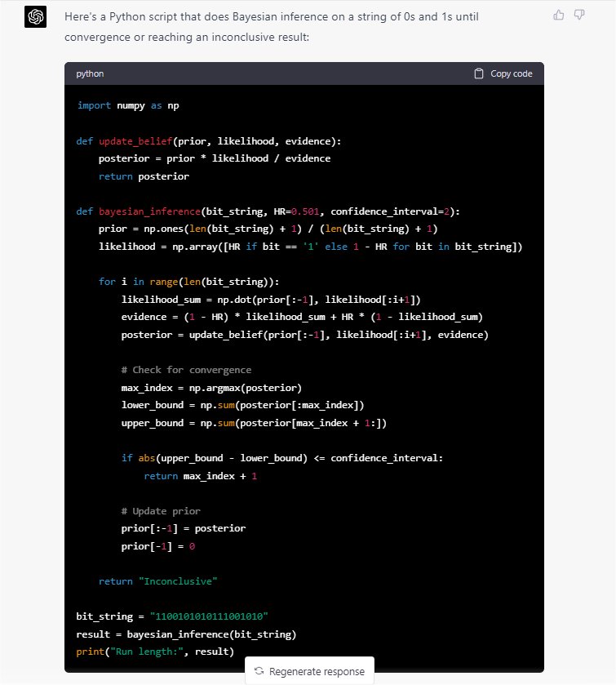Click the Regenerate response button
The image size is (616, 685).
click(x=309, y=671)
